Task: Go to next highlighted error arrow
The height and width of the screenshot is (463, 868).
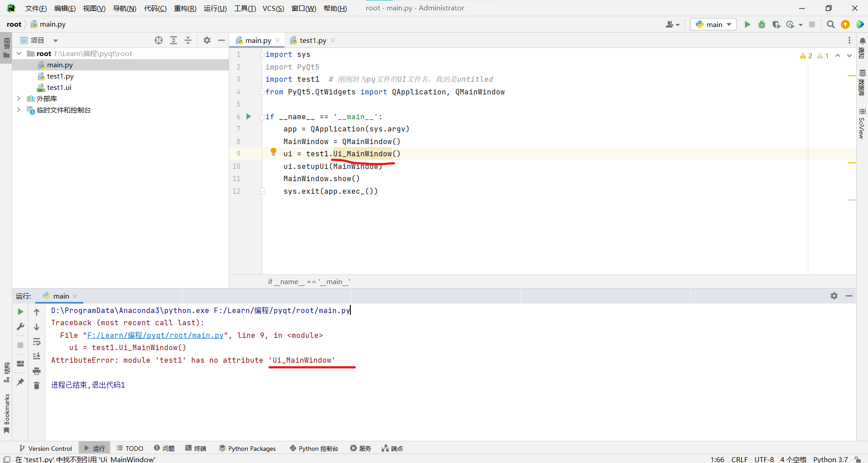Action: pyautogui.click(x=849, y=56)
